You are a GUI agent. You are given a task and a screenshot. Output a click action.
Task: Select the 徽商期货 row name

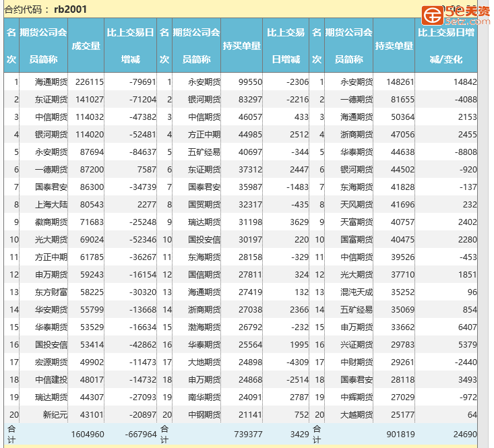[x=51, y=222]
